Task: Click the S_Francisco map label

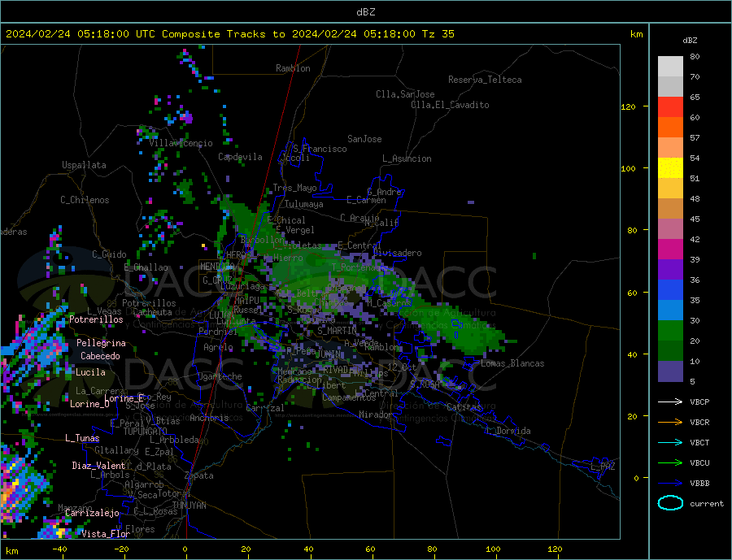Action: [x=320, y=149]
